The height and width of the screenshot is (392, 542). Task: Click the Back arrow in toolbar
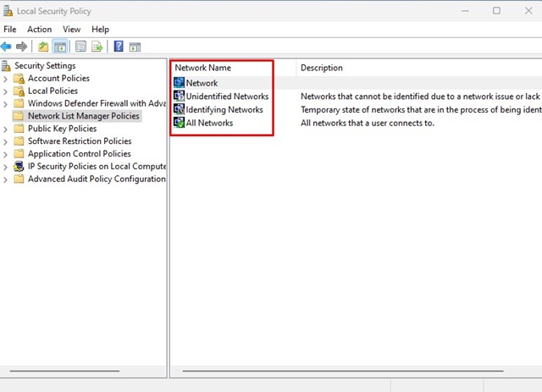[7, 47]
